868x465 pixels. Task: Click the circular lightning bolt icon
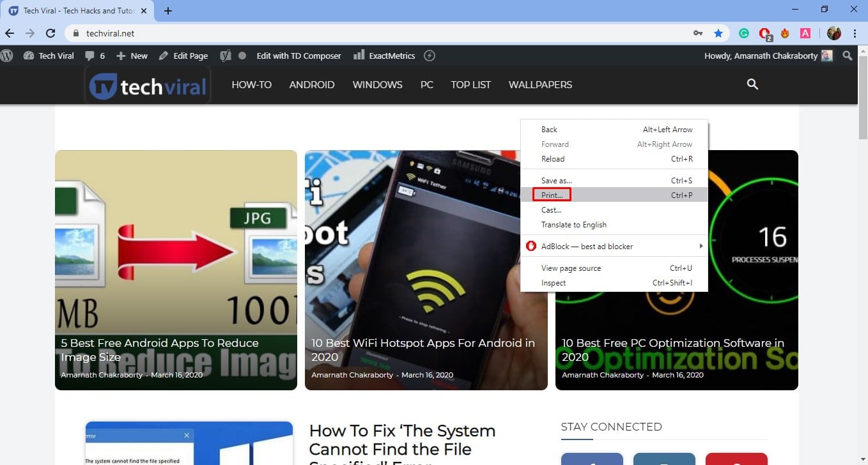[430, 56]
